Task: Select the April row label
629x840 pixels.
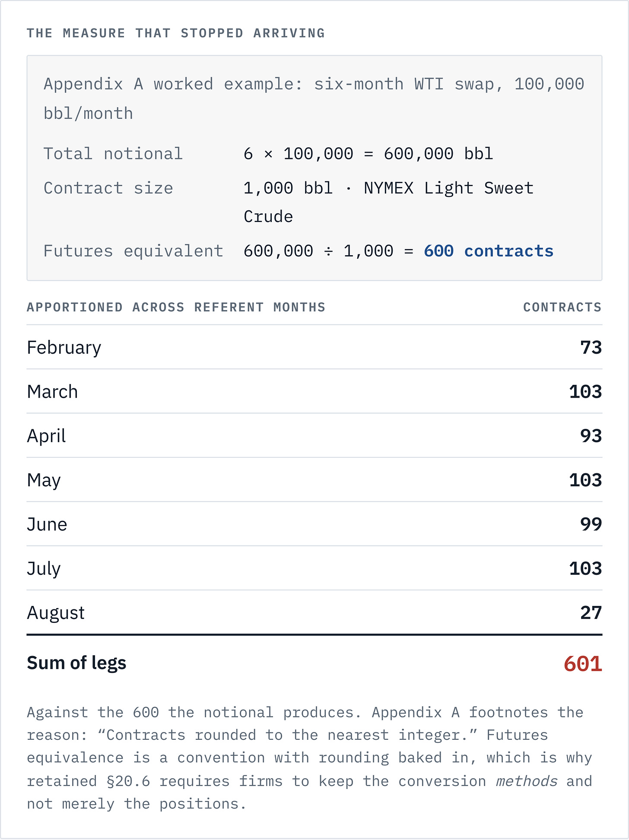Action: (x=46, y=436)
